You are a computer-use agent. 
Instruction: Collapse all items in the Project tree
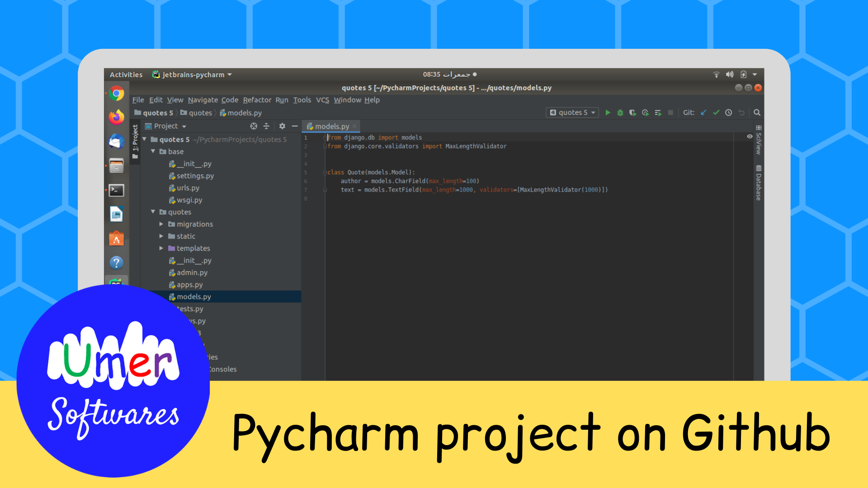[266, 126]
